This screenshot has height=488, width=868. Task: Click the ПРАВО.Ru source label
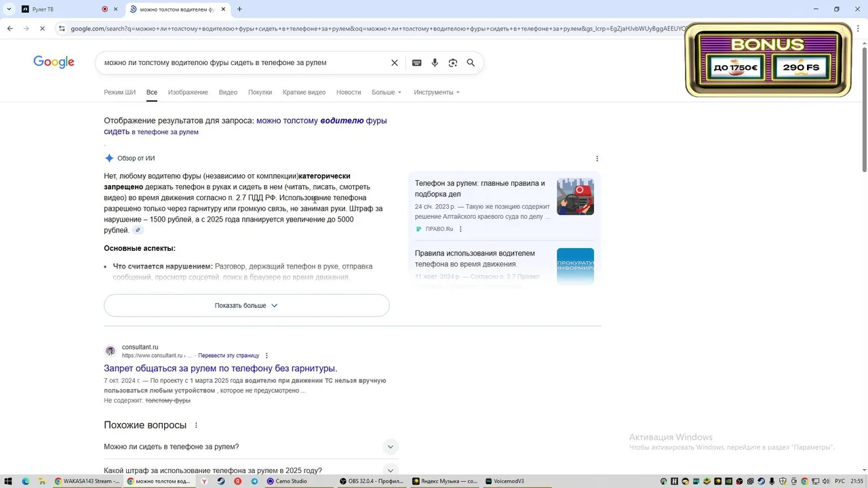(439, 229)
